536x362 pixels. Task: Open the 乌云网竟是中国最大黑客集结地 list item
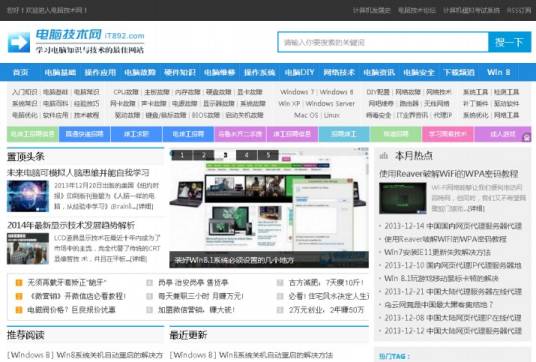click(x=439, y=305)
